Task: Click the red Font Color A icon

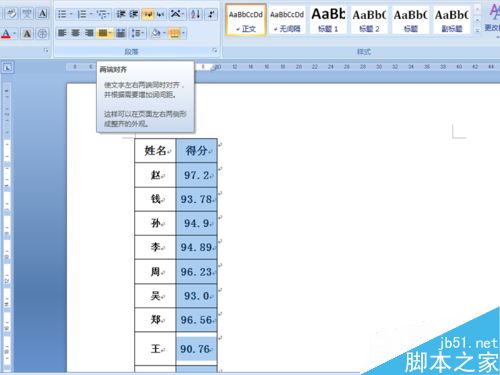Action: coord(6,33)
